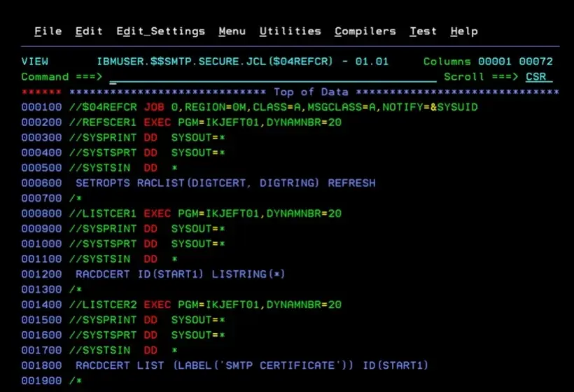The height and width of the screenshot is (392, 574).
Task: Select line number 001500
Action: 41,320
